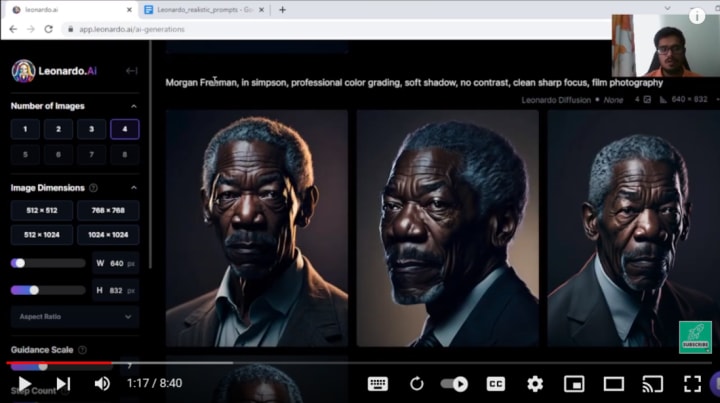Viewport: 720px width, 403px height.
Task: Click the Leonardo.Ai logo
Action: 54,71
